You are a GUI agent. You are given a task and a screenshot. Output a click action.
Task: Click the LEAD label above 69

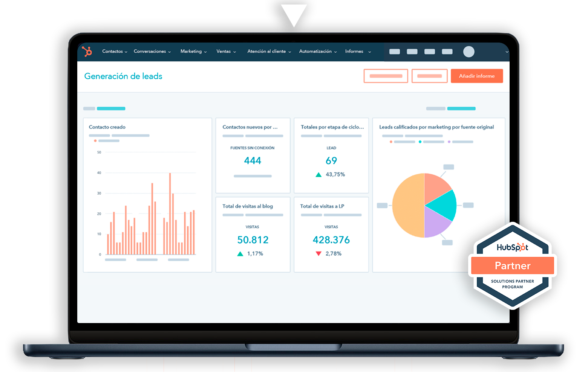point(331,148)
